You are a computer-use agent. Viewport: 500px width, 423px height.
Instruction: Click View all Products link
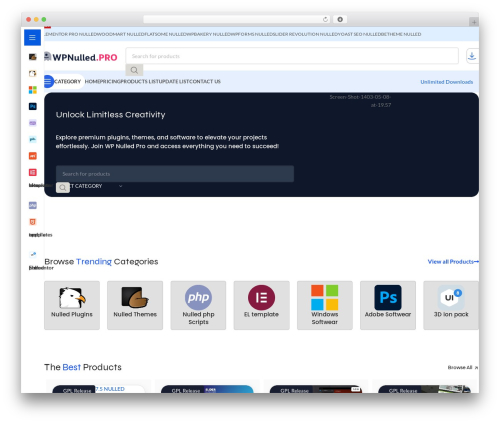[453, 262]
